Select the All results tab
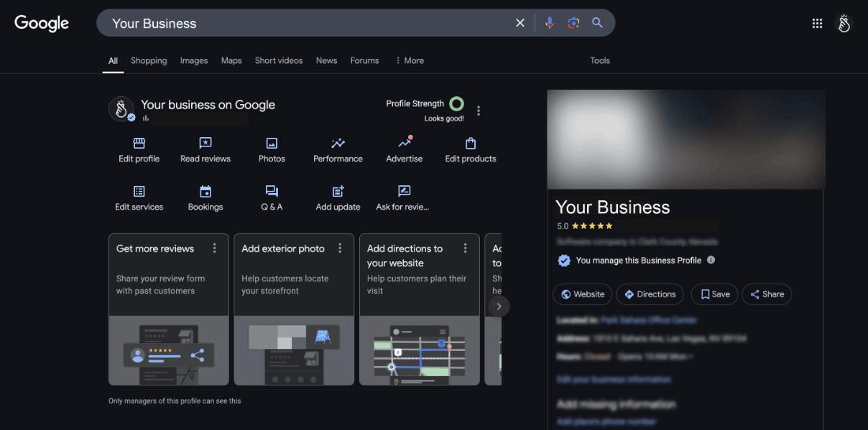Viewport: 868px width, 430px height. point(113,61)
